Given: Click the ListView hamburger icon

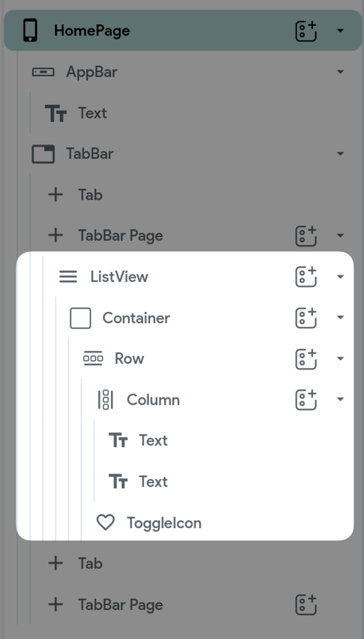Looking at the screenshot, I should 67,277.
